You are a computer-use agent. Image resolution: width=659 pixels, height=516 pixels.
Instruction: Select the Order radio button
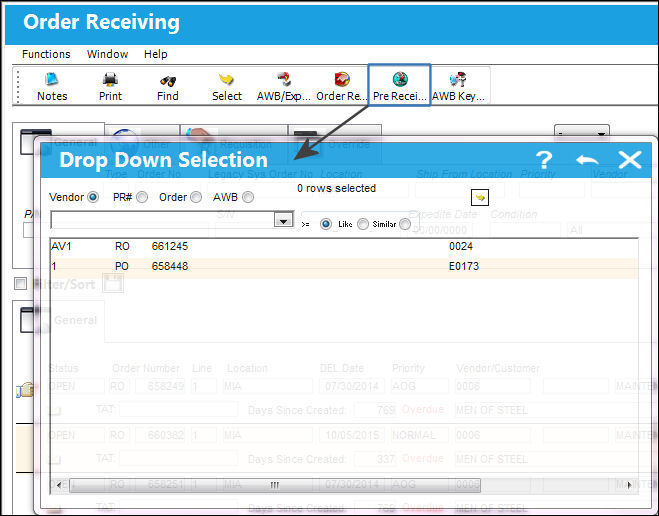pyautogui.click(x=196, y=197)
